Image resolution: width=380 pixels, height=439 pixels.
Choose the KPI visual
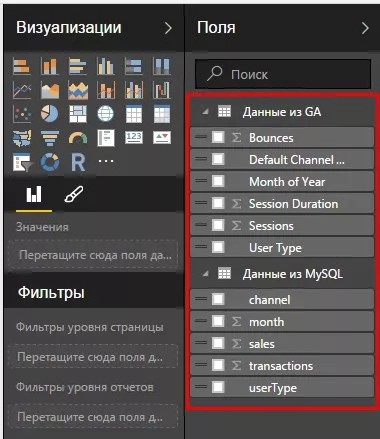point(162,137)
